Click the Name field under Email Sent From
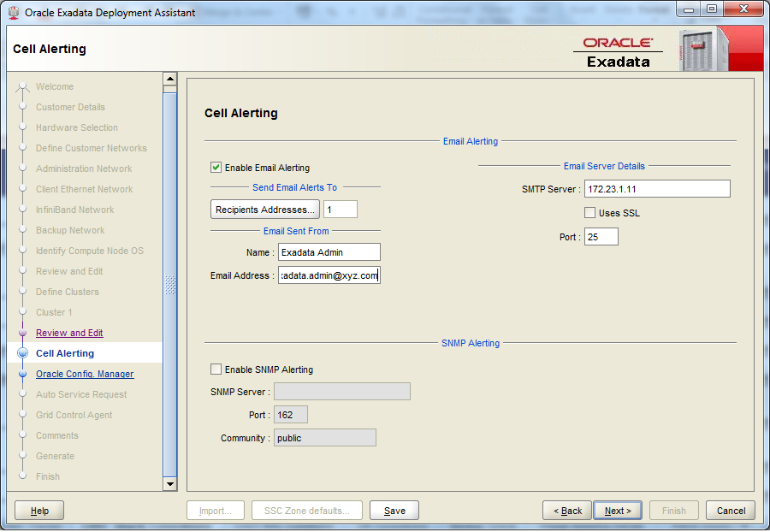This screenshot has height=532, width=770. pos(329,251)
